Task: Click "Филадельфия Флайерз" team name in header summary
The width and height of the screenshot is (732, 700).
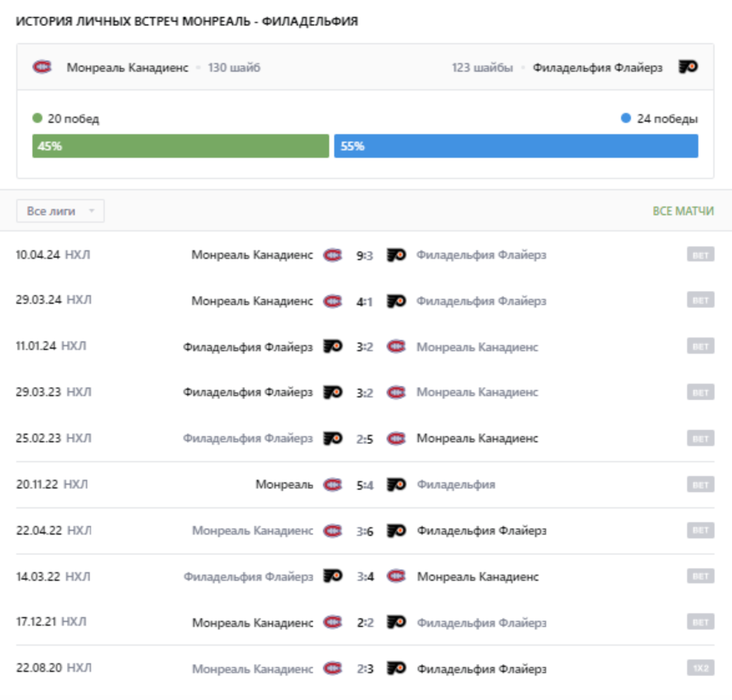Action: click(597, 67)
